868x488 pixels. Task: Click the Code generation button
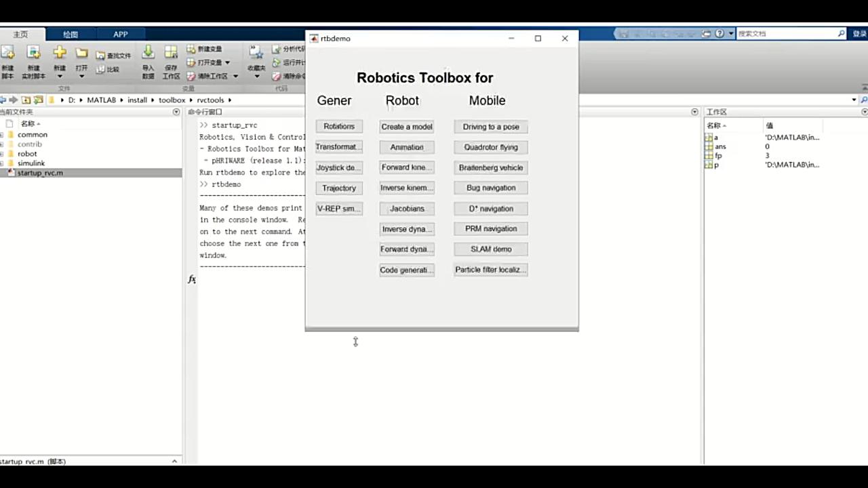click(407, 270)
